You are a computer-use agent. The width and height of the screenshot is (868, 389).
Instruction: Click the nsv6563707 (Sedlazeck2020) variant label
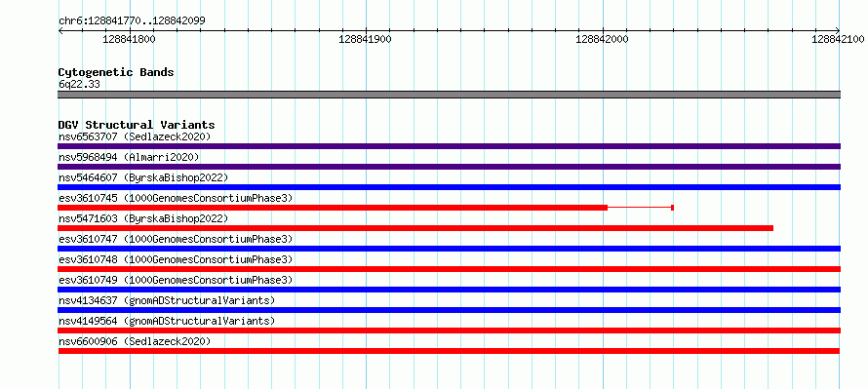tap(135, 136)
